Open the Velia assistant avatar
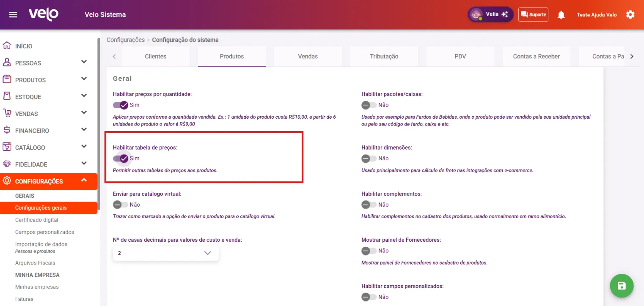 pos(477,14)
